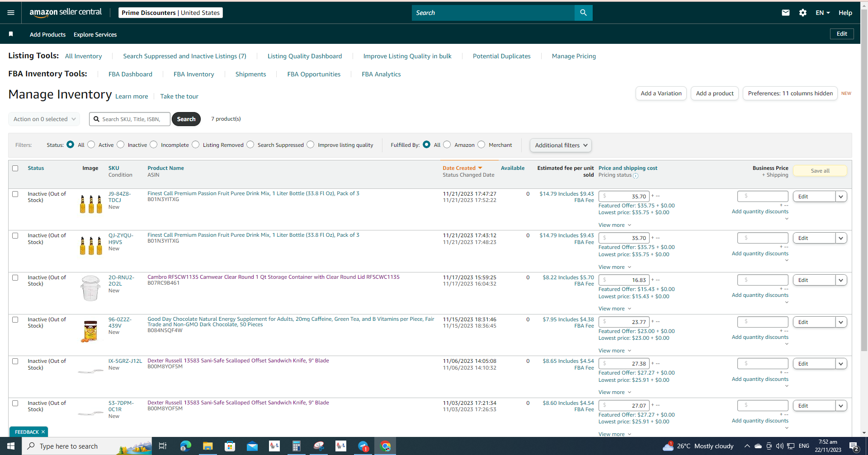Expand View more for Good Day Chocolate row
Screen dimensions: 868x455
[x=615, y=351]
